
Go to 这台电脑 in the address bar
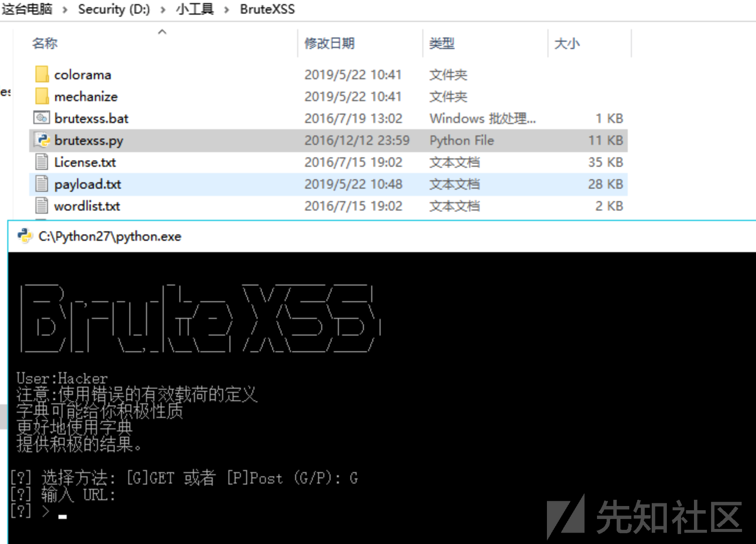[27, 9]
